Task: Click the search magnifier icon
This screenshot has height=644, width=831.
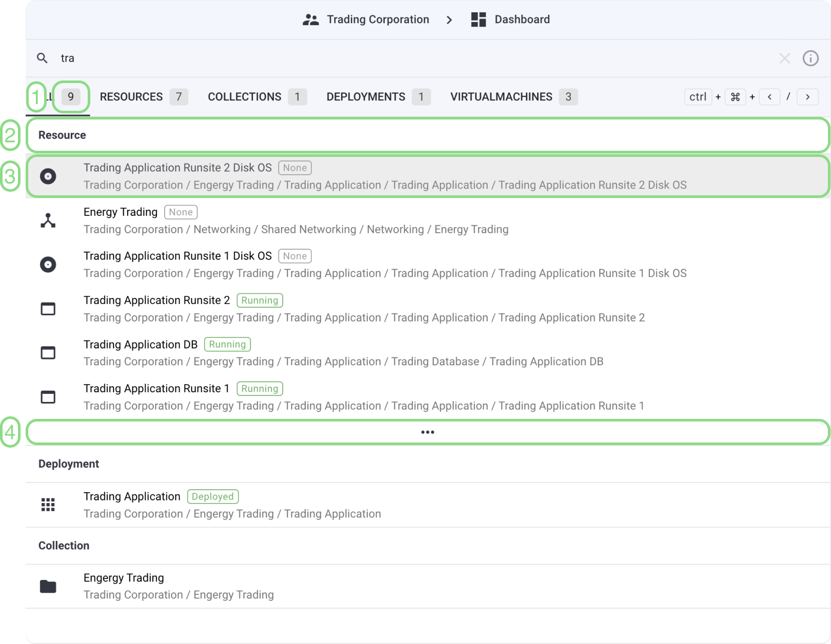Action: pyautogui.click(x=42, y=58)
